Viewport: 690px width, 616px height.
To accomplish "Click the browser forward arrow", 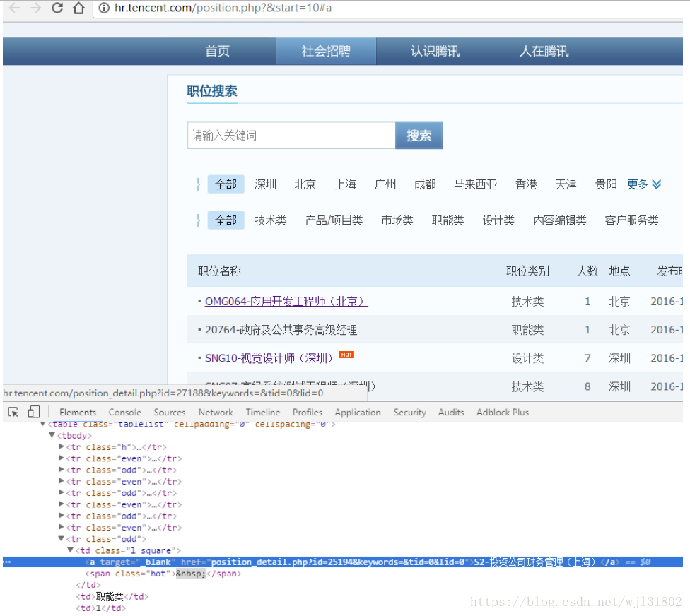I will pyautogui.click(x=35, y=8).
